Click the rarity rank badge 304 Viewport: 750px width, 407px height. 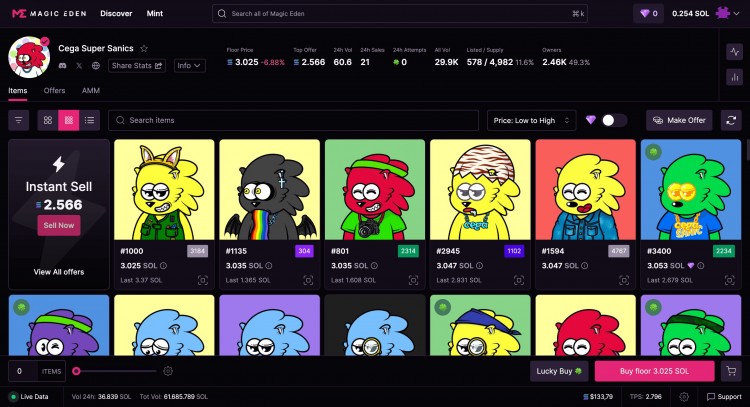pos(304,251)
